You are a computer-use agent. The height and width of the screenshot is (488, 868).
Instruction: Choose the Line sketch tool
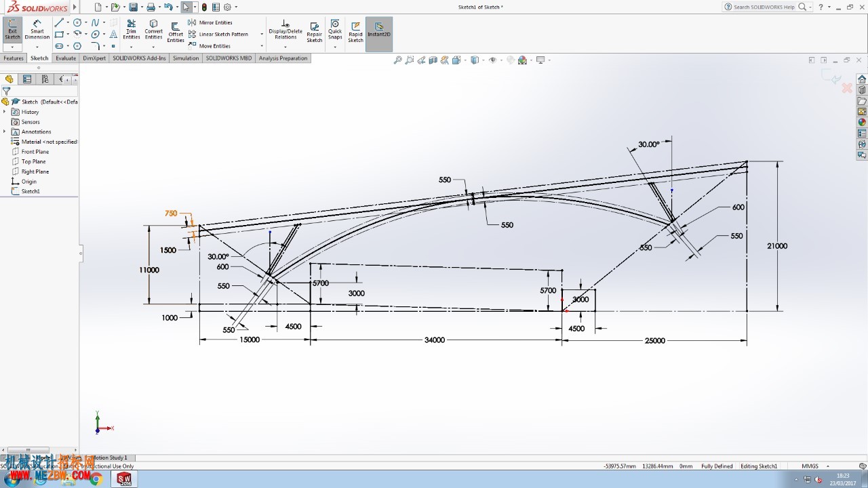click(59, 22)
